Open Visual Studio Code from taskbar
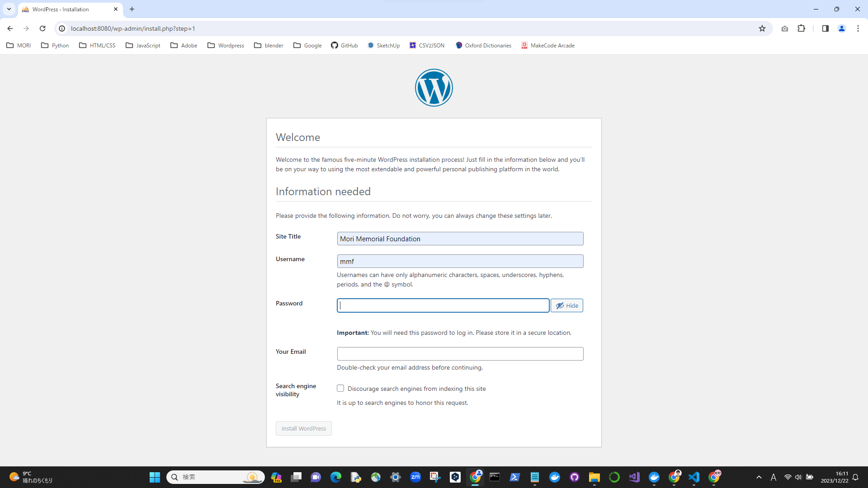The height and width of the screenshot is (488, 868). click(694, 477)
